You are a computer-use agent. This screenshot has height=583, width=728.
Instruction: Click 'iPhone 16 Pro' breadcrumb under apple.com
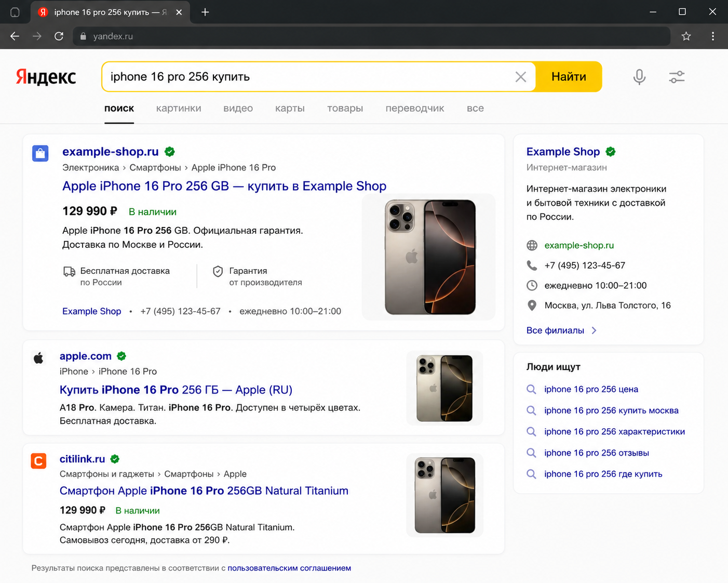click(x=128, y=372)
